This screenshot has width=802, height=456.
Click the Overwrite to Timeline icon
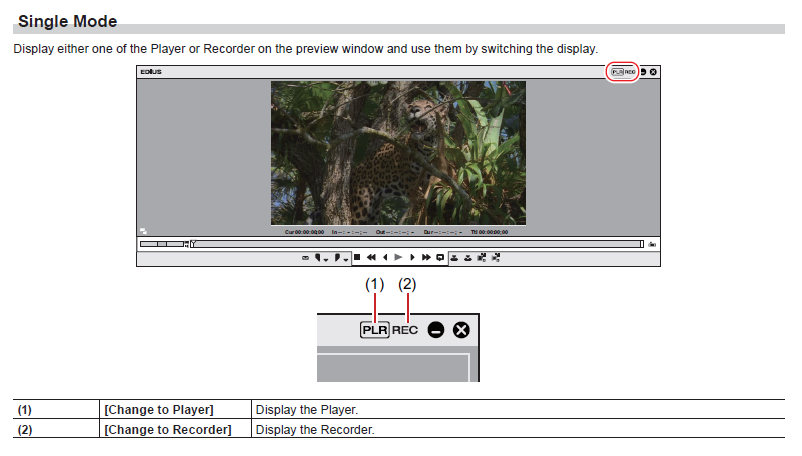coord(468,258)
